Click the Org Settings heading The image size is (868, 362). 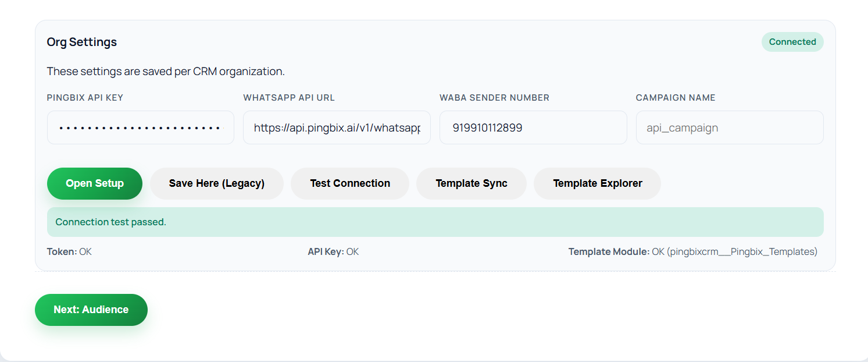click(82, 42)
